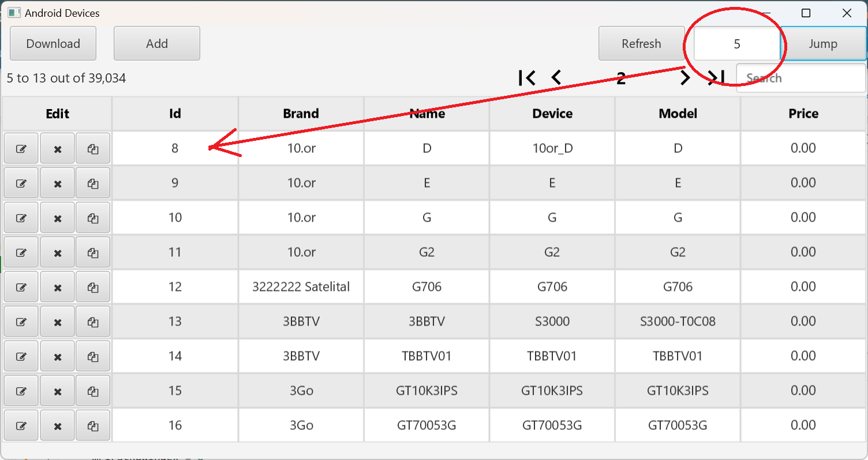Viewport: 868px width, 460px height.
Task: Delete the G2 row with Id 11
Action: coord(58,253)
